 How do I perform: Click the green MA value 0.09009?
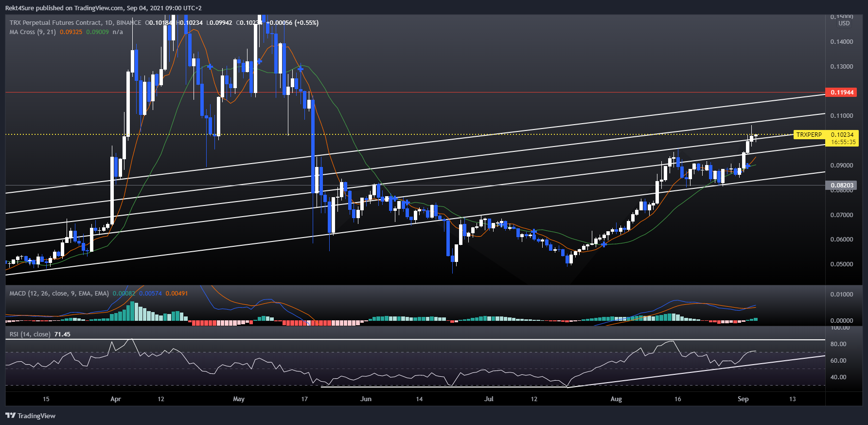coord(97,32)
